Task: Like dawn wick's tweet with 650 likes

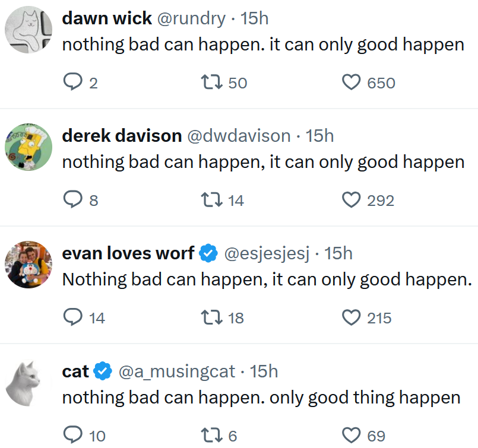Action: pos(352,82)
